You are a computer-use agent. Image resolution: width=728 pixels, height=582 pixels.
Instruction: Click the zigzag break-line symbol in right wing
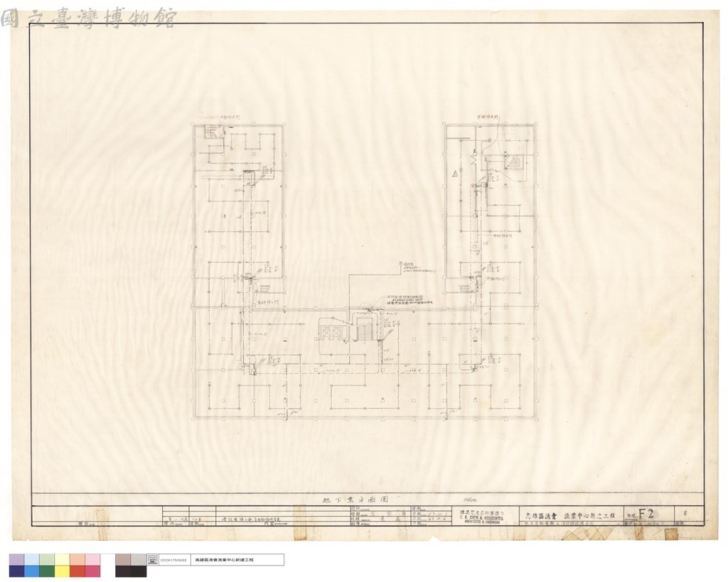[474, 159]
